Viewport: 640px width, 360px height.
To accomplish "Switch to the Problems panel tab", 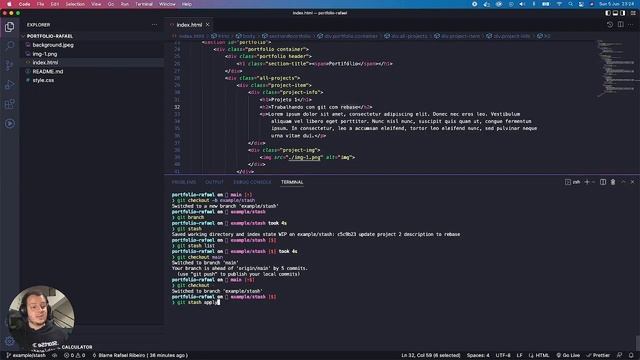I will click(x=184, y=182).
